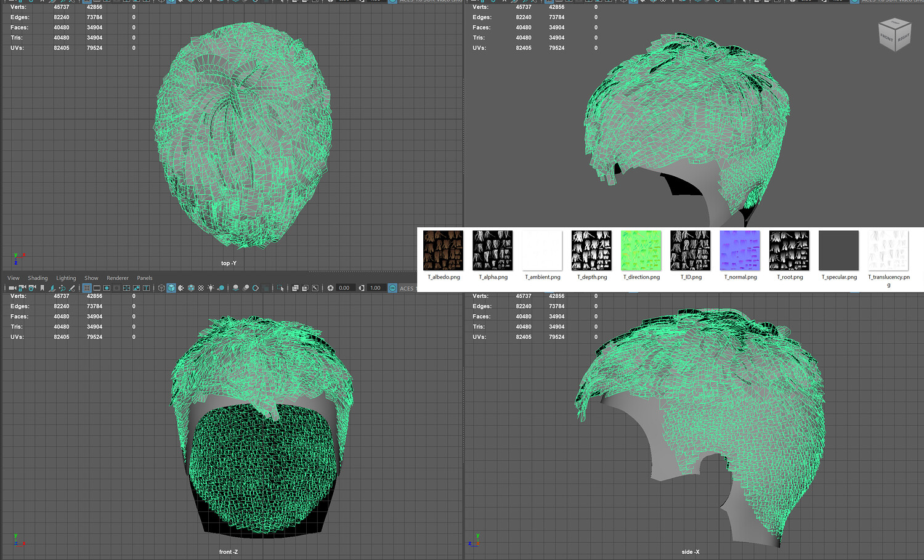Open the Panels menu
The width and height of the screenshot is (924, 560).
point(145,278)
